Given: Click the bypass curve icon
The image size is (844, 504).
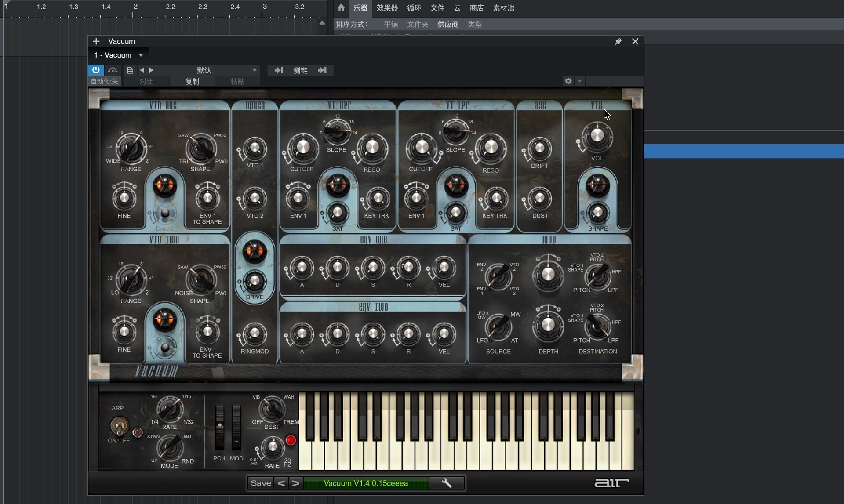Looking at the screenshot, I should click(113, 70).
